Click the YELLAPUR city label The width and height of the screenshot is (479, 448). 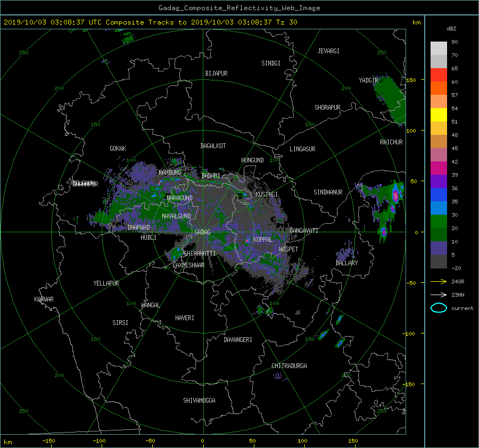click(x=106, y=283)
